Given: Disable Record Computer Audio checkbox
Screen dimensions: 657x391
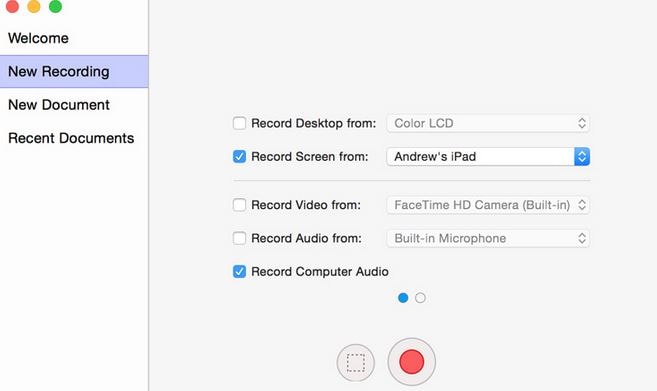Looking at the screenshot, I should point(239,272).
